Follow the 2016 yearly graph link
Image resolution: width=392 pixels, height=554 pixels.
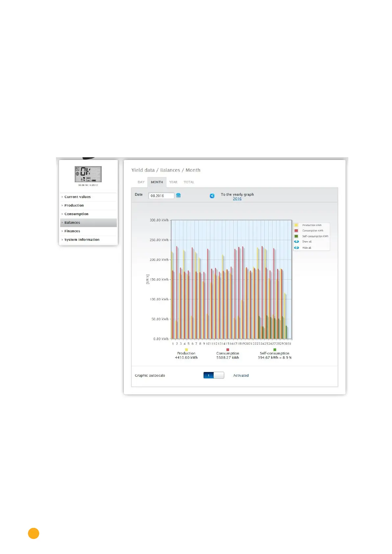point(237,199)
